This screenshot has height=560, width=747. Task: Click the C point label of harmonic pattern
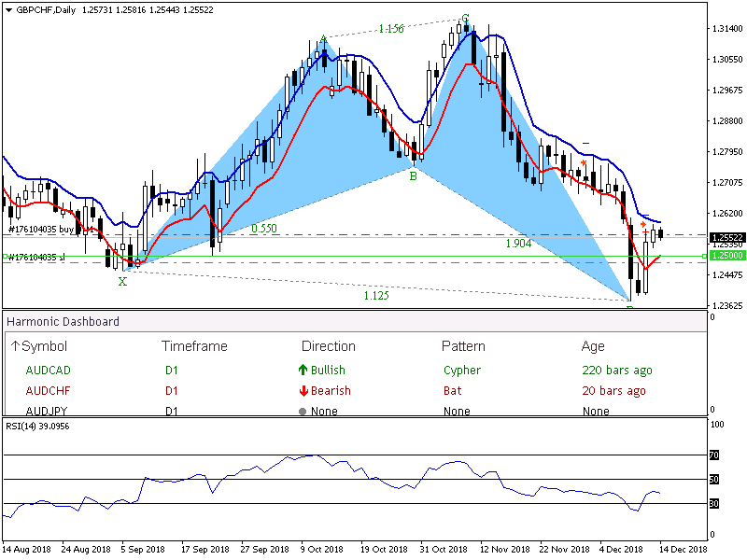tap(465, 19)
